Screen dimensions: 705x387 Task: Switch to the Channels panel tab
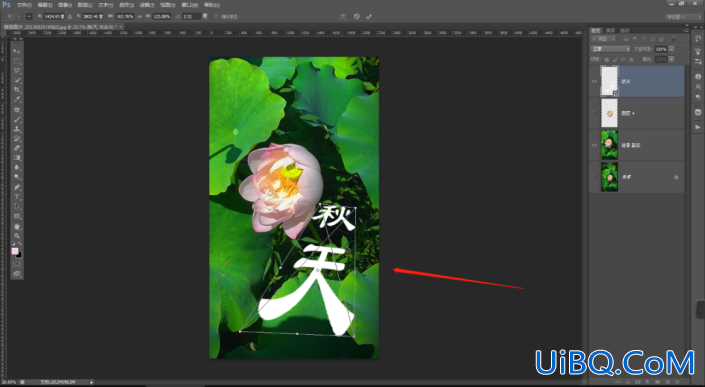(x=610, y=31)
